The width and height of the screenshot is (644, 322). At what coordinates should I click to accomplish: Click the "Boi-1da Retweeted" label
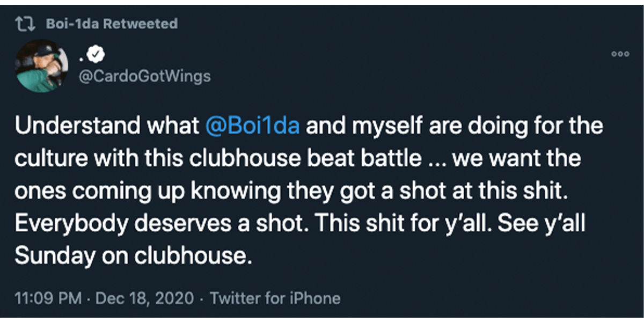(x=112, y=24)
